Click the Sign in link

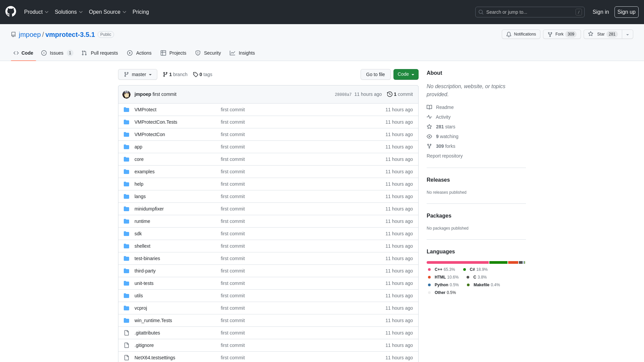(x=600, y=12)
